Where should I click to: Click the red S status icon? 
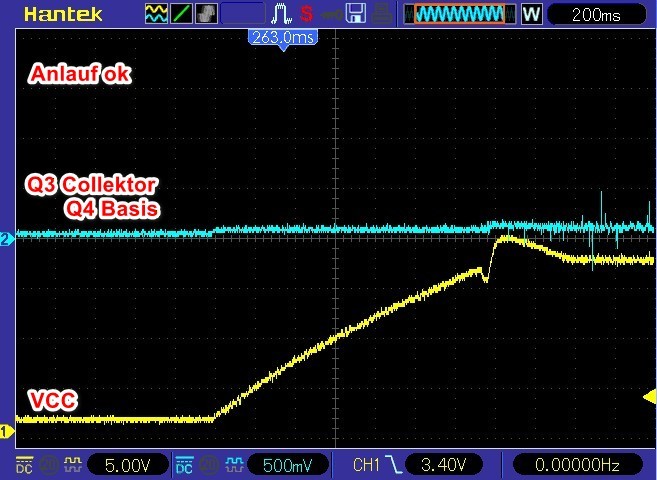pyautogui.click(x=306, y=14)
